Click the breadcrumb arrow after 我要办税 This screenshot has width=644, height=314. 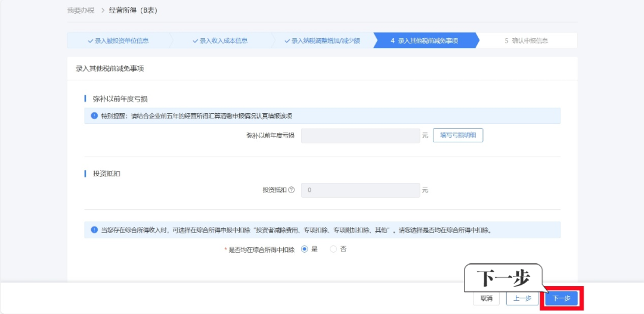point(102,11)
